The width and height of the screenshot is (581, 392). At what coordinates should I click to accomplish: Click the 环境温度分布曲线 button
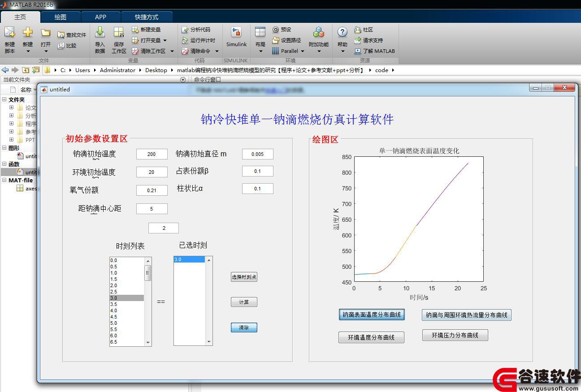(371, 337)
